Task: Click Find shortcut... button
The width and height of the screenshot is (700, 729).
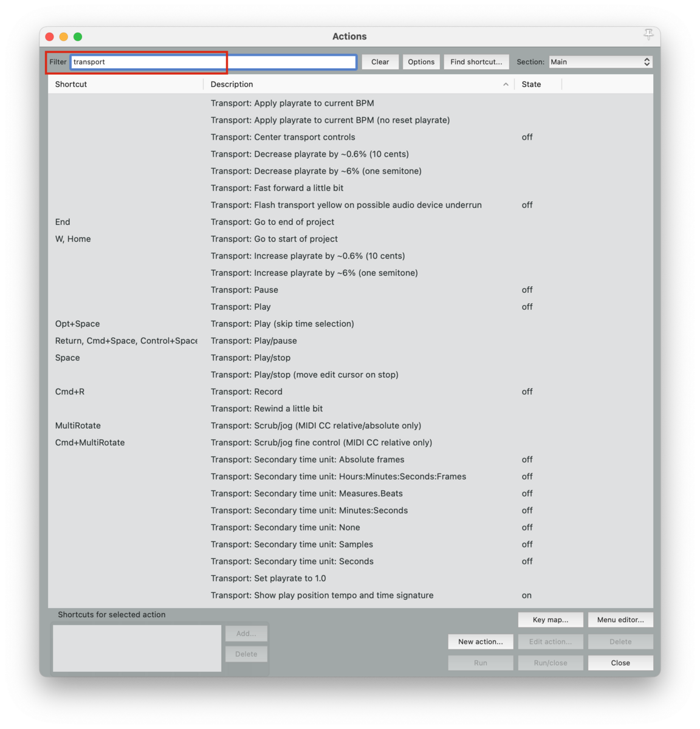Action: 476,62
